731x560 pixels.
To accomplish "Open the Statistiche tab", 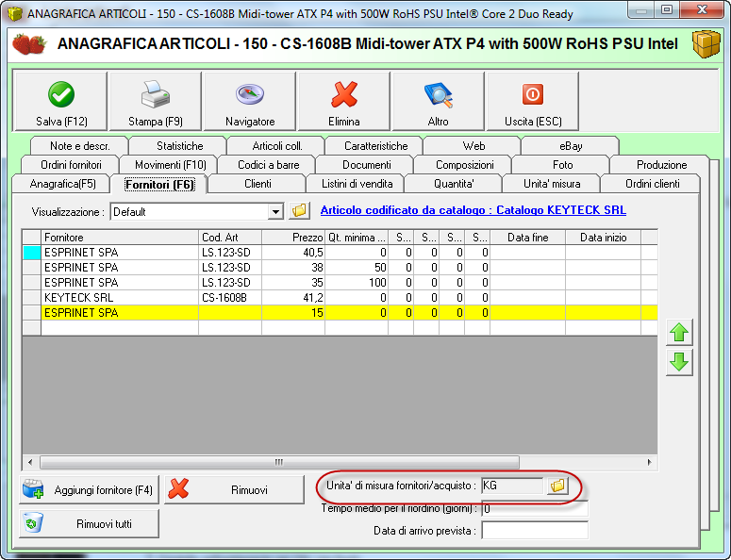I will 179,146.
